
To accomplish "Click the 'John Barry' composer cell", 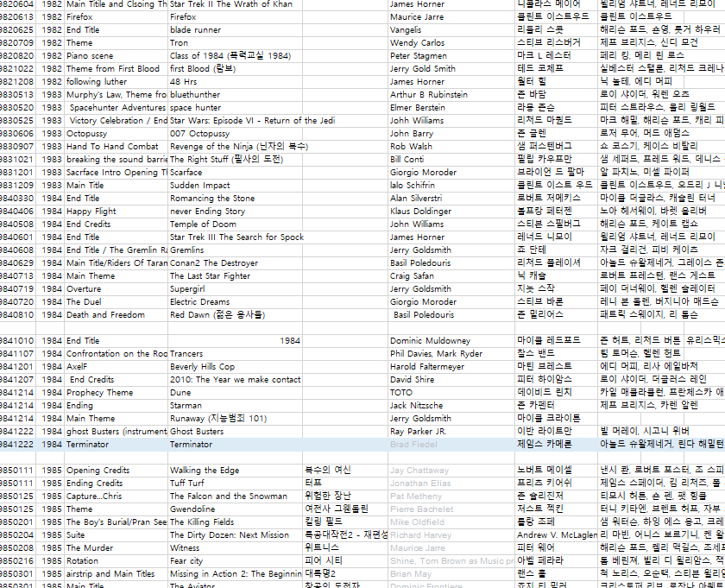I will (x=451, y=134).
